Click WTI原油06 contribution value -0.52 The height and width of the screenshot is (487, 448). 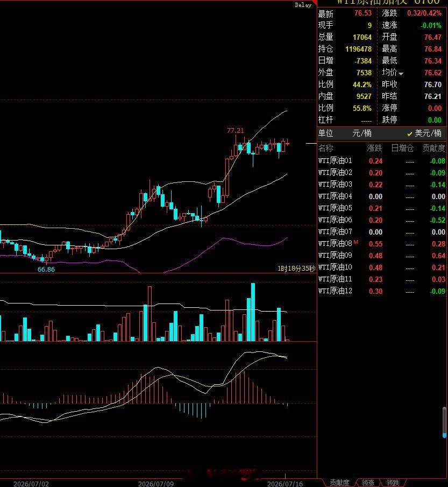437,220
